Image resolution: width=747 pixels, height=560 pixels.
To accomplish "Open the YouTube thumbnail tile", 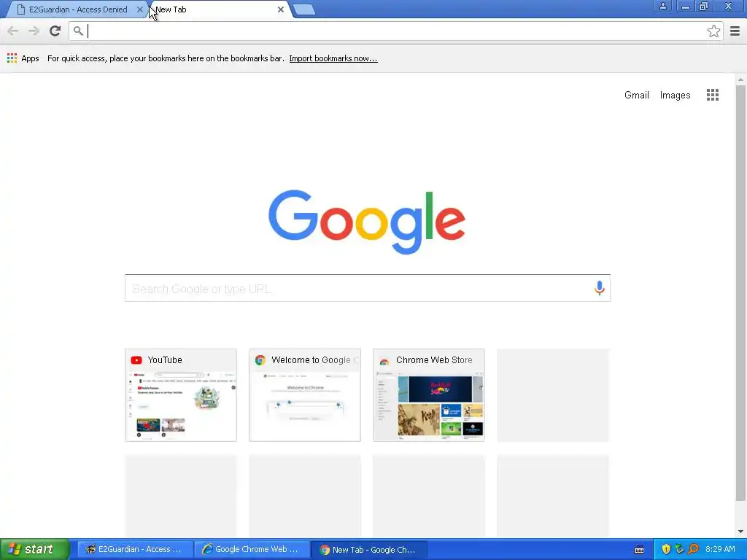I will pos(181,395).
